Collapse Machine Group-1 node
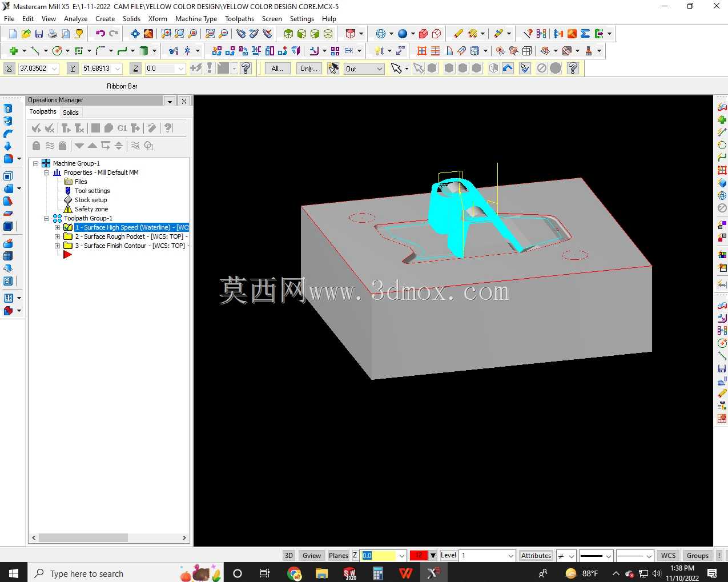This screenshot has height=582, width=728. click(x=35, y=163)
